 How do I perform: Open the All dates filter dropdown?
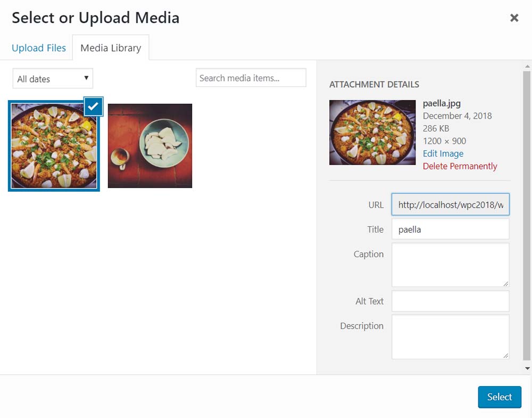[53, 79]
